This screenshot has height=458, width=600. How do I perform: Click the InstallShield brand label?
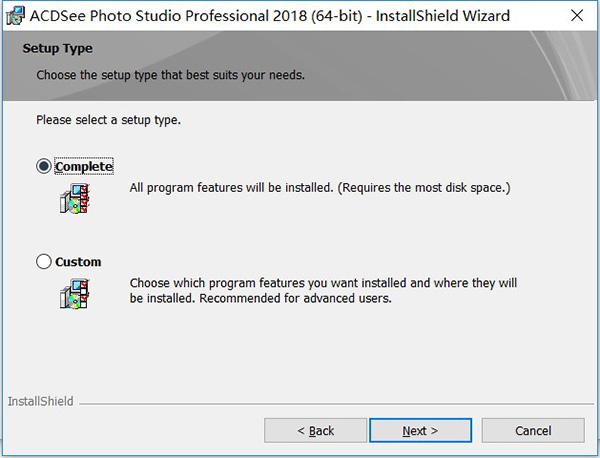click(41, 401)
